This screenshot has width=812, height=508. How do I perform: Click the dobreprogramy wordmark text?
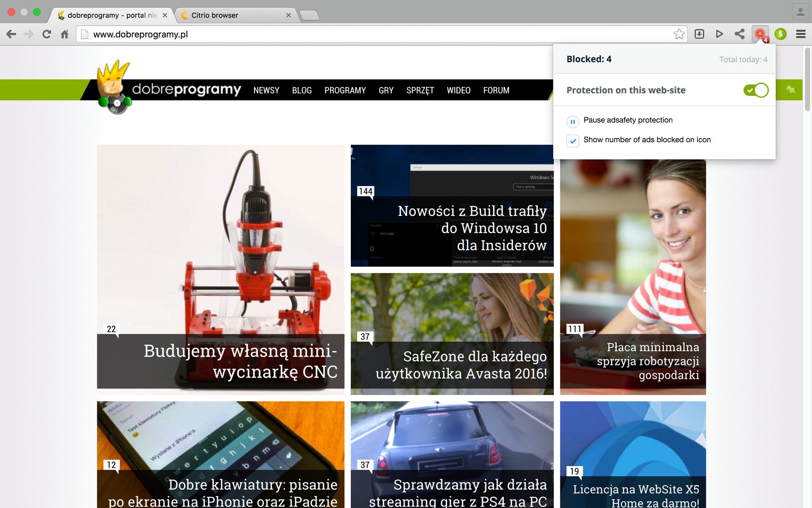(x=186, y=89)
